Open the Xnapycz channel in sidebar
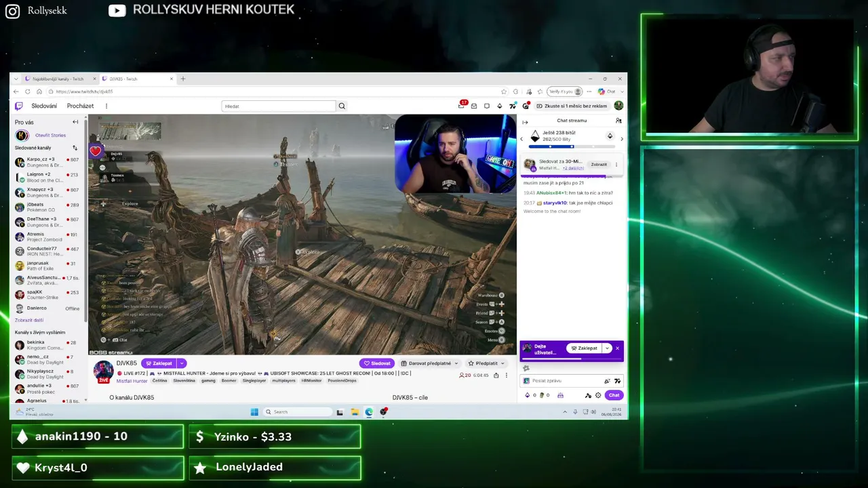 47,192
